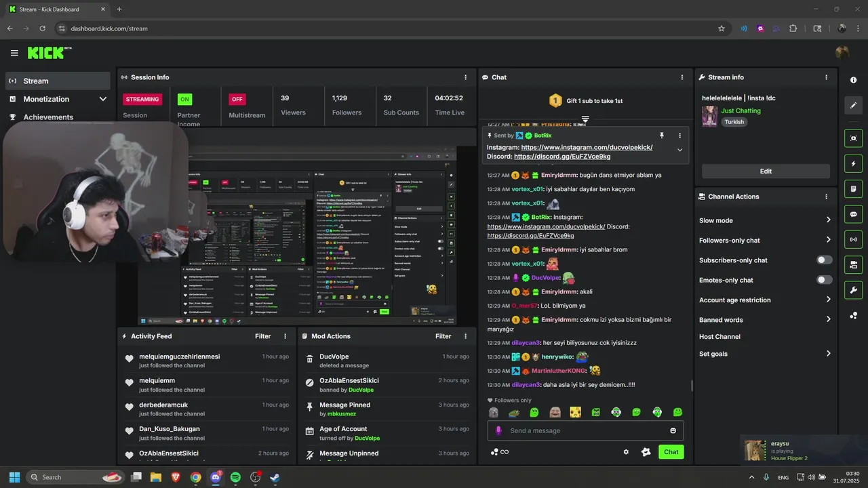Open the info icon in right toolbar

click(853, 80)
